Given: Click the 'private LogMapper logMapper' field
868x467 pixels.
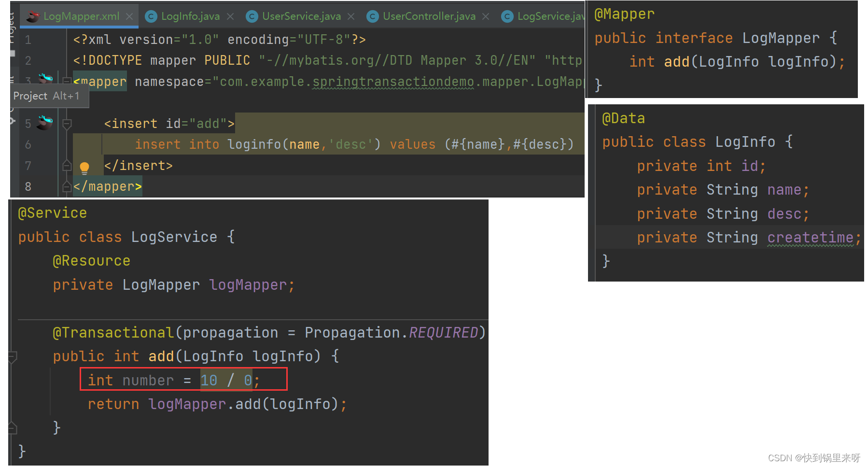Looking at the screenshot, I should click(173, 285).
